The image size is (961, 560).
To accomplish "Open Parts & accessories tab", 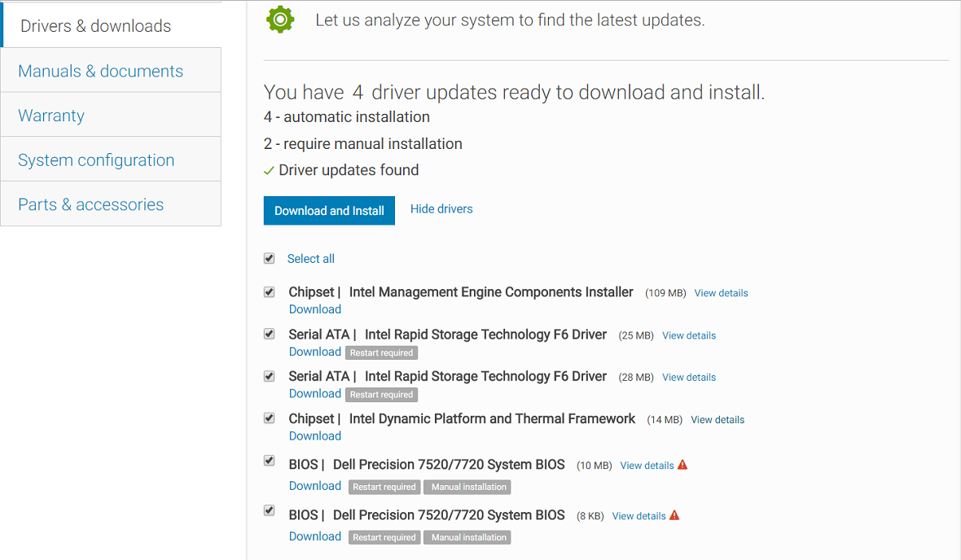I will (111, 204).
